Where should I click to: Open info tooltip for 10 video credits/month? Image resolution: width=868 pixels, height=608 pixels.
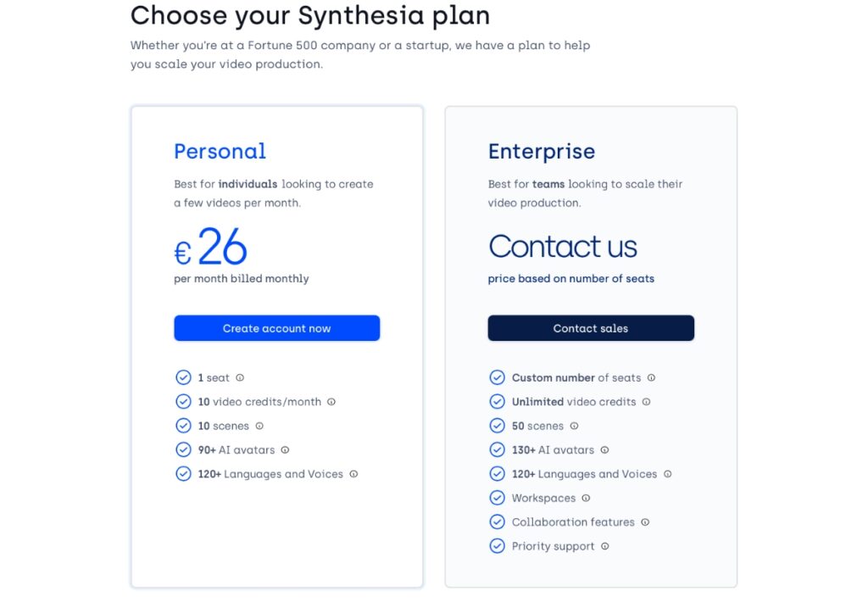[331, 401]
